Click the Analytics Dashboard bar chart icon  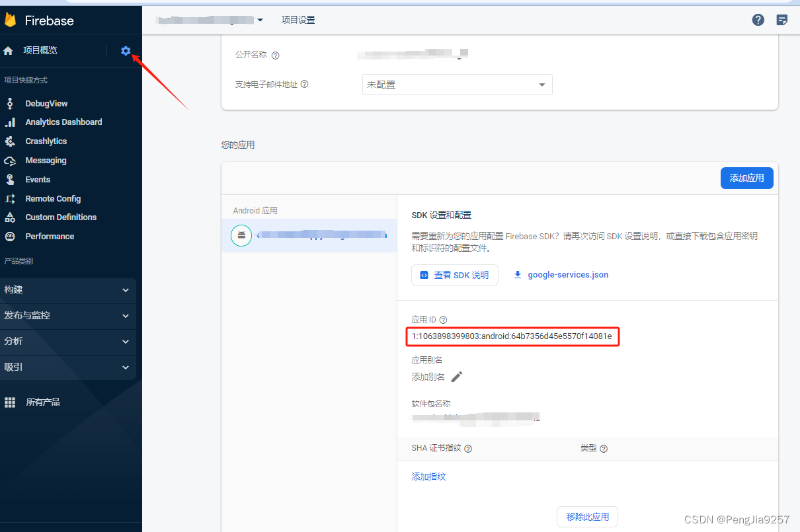(10, 122)
